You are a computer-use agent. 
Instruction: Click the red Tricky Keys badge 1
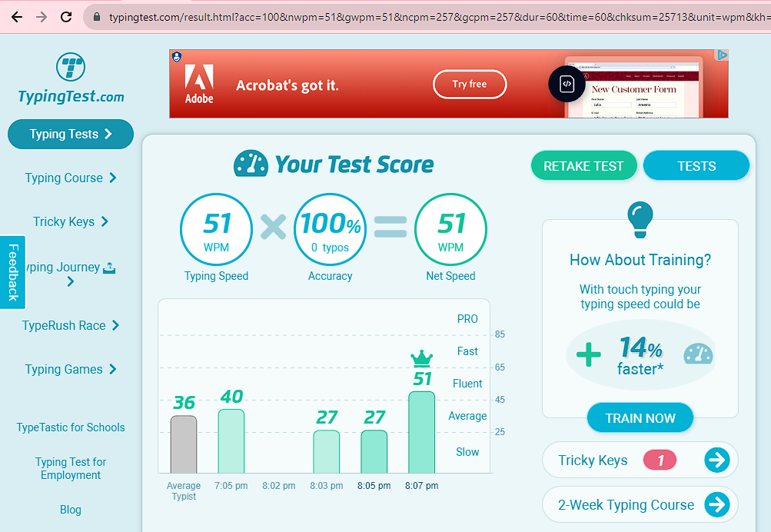click(660, 461)
